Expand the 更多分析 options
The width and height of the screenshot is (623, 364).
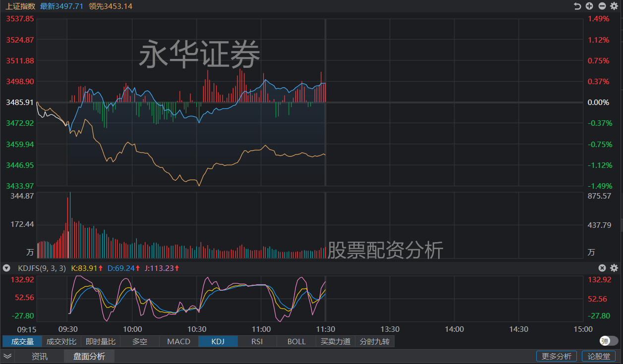click(x=556, y=356)
